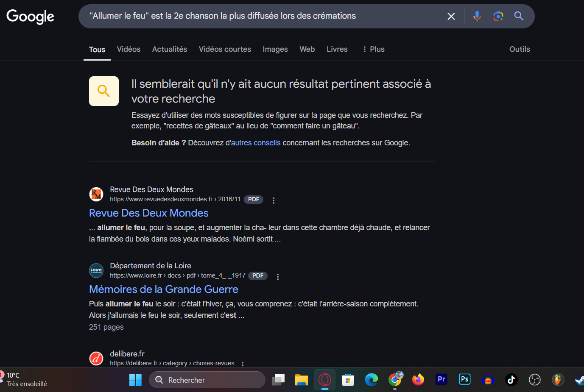Open the Mémoires de la Grande Guerre result
Image resolution: width=584 pixels, height=392 pixels.
coord(164,289)
